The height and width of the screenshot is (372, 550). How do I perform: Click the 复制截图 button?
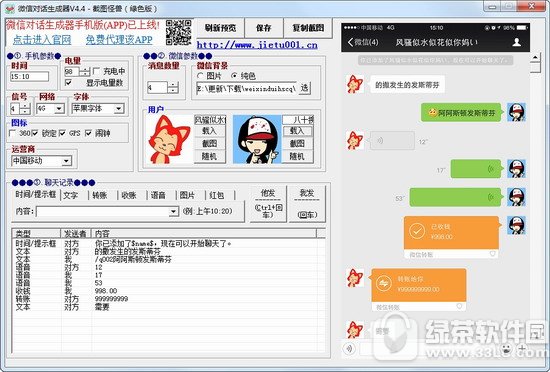point(308,28)
